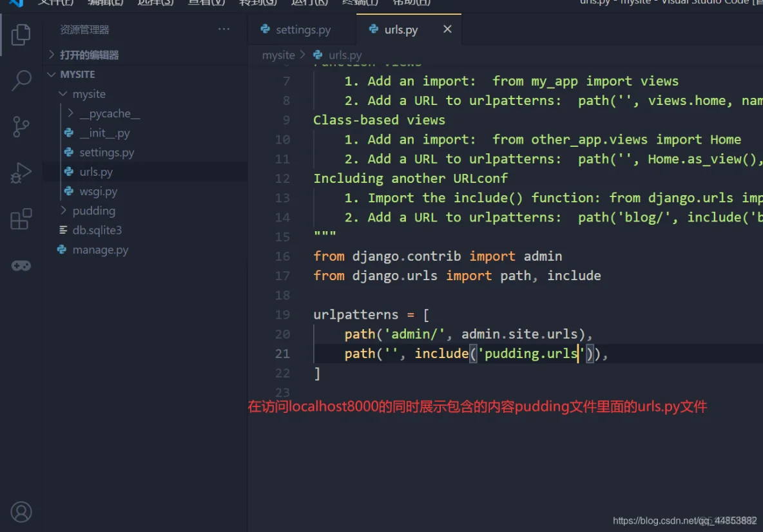Click the 资源管理器 panel title
763x532 pixels.
[x=84, y=30]
